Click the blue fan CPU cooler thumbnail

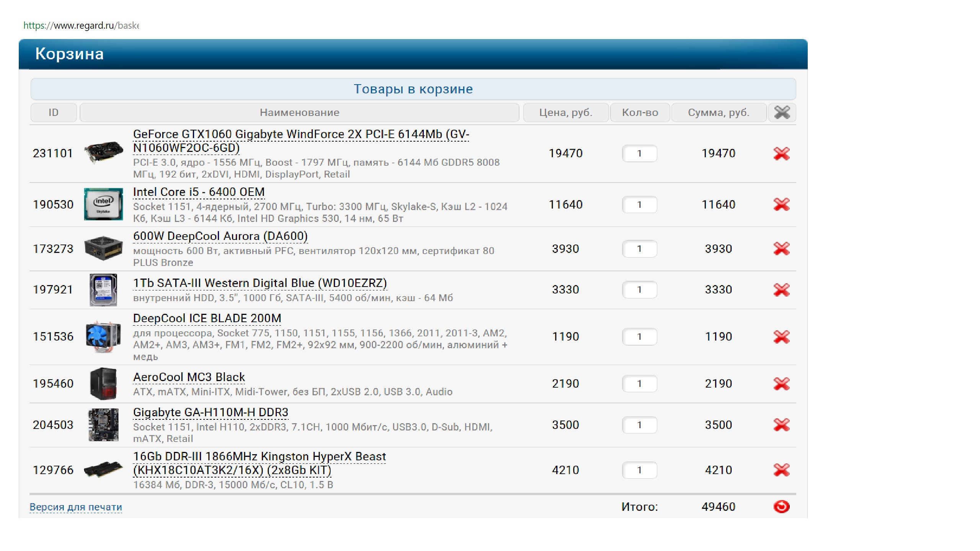click(103, 336)
